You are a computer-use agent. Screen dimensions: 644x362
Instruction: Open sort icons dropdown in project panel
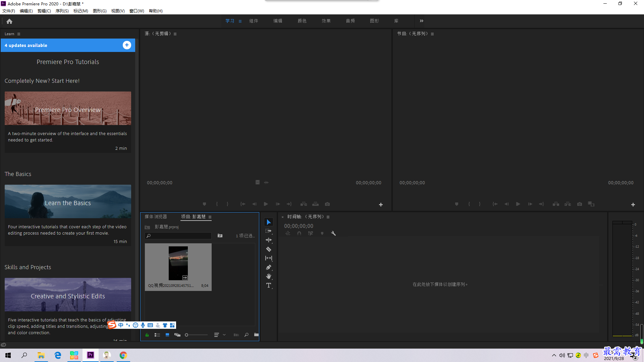pos(220,335)
